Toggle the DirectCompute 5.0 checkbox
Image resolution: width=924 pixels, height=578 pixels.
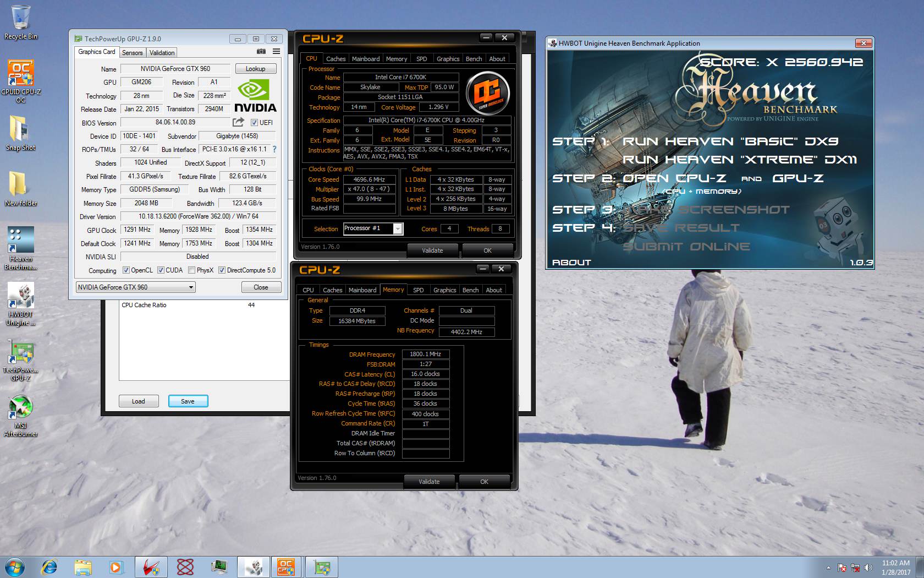[222, 270]
